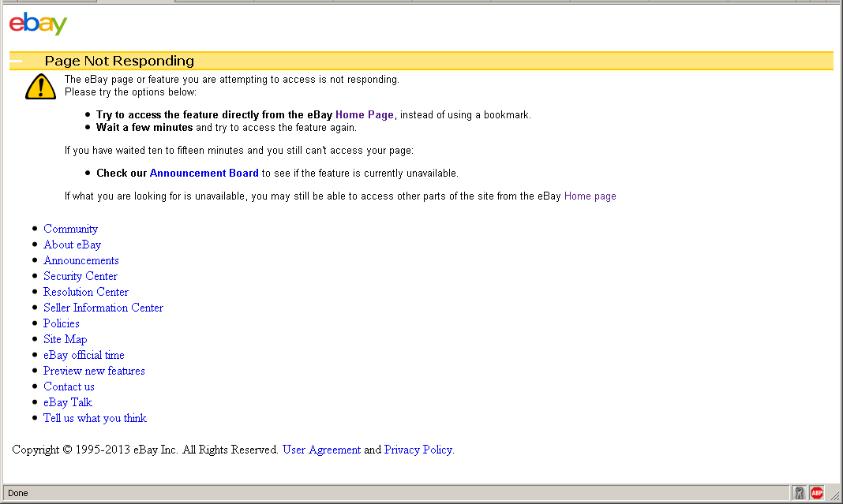Open the Announcement Board link
The width and height of the screenshot is (843, 504).
[x=204, y=174]
